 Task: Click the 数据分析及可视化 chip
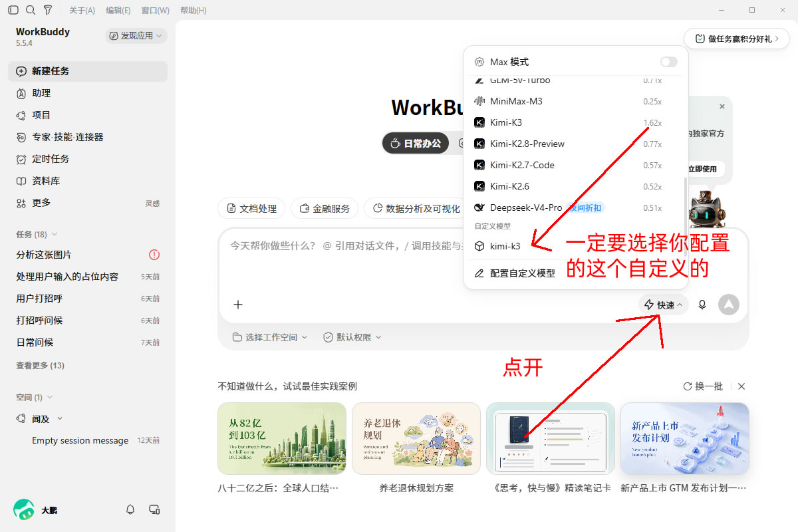(415, 208)
